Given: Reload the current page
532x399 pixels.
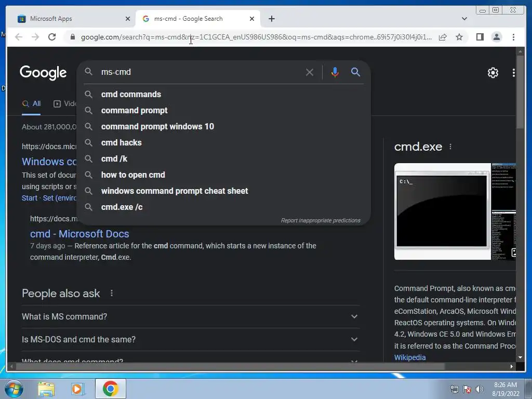Looking at the screenshot, I should 52,37.
